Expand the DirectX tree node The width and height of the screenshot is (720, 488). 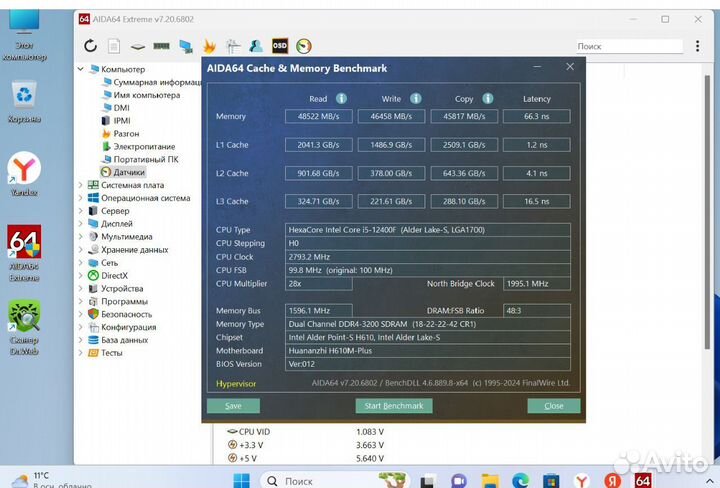[x=81, y=275]
